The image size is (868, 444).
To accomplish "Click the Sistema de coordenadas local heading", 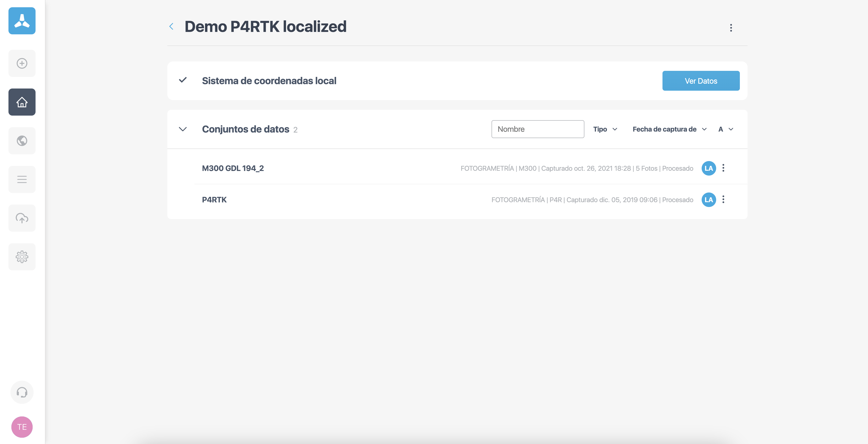I will pos(269,81).
